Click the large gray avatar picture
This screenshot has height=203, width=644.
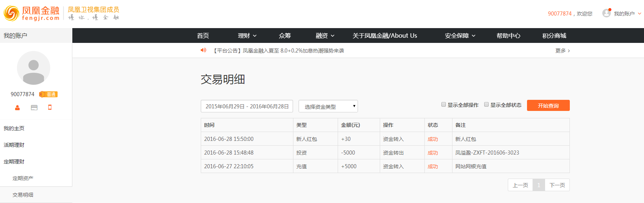tap(34, 68)
